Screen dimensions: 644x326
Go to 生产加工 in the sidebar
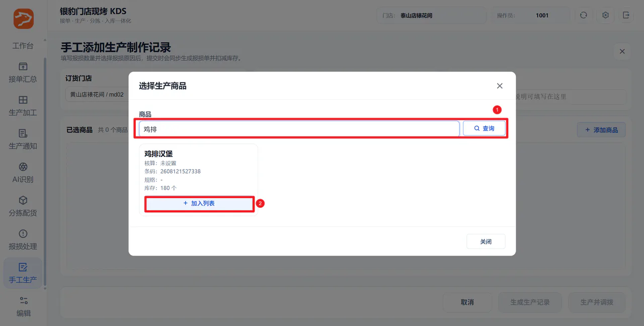coord(23,106)
